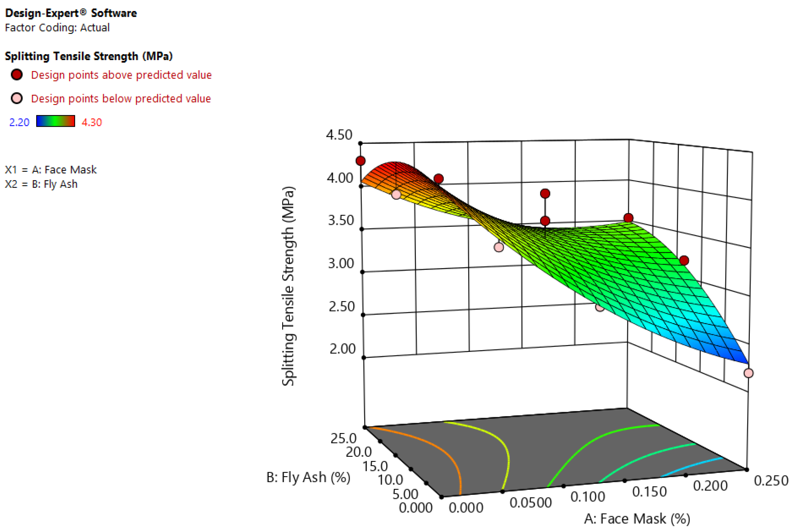Select the pink design point near the red surface peak

pos(396,195)
